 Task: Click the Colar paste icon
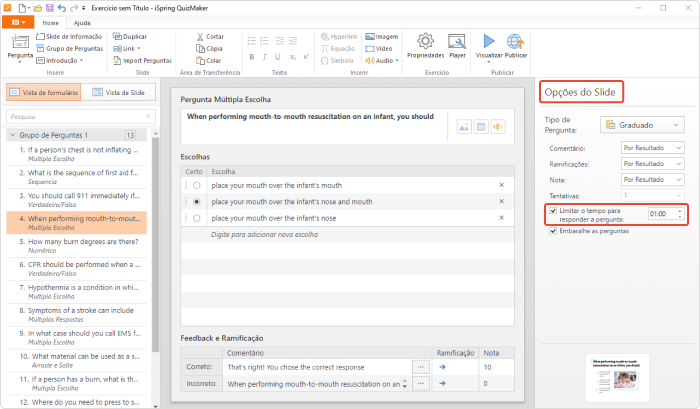coord(200,61)
